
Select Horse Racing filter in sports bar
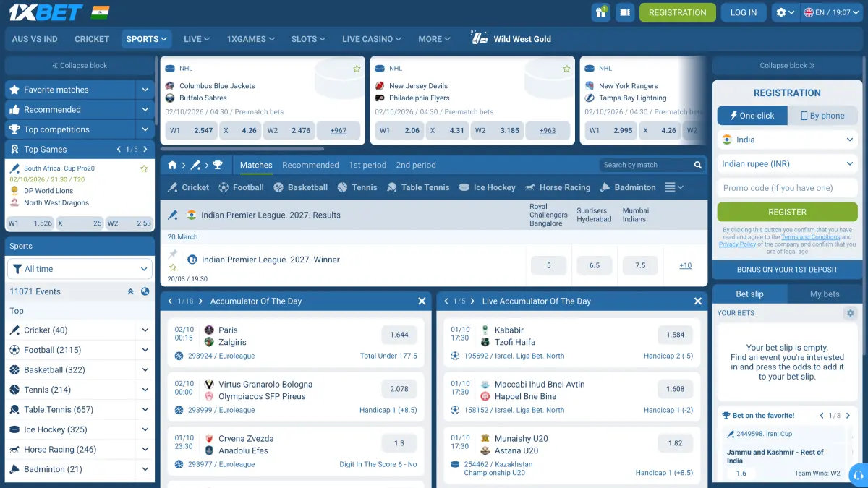[x=558, y=187]
